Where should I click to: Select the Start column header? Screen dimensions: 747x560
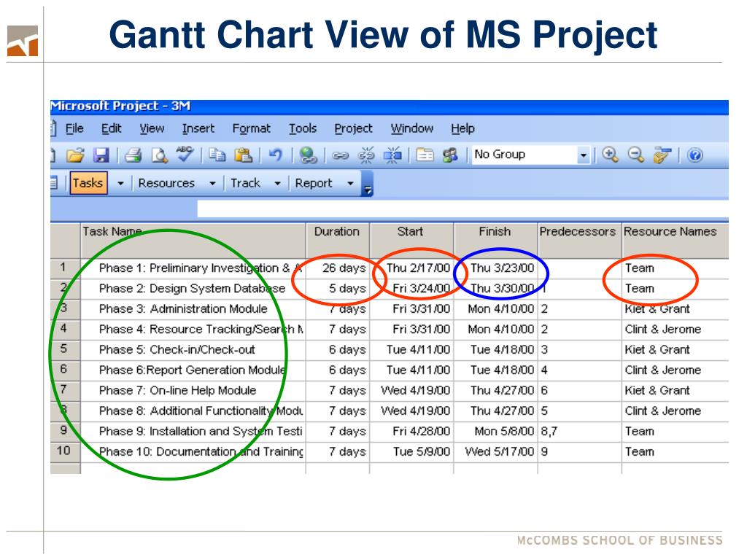click(411, 239)
